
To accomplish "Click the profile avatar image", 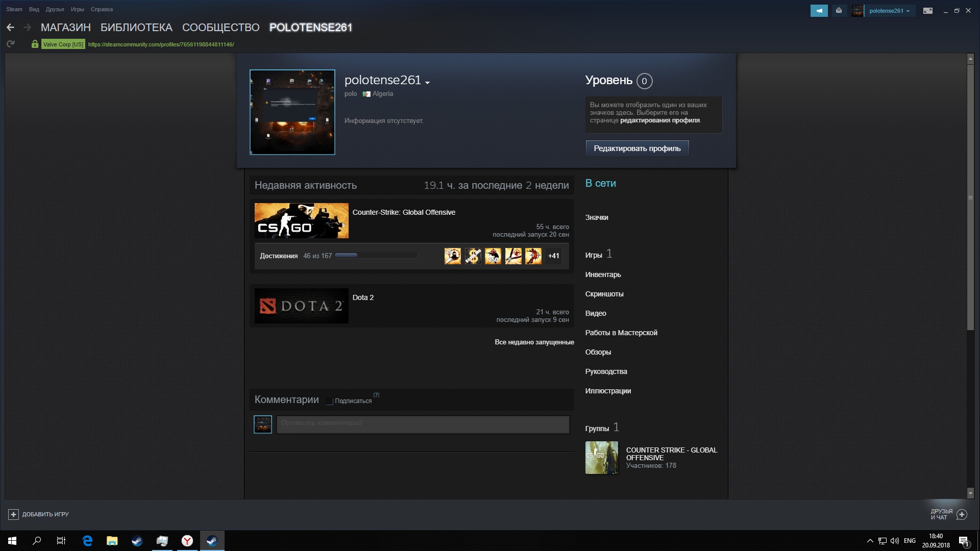I will [292, 112].
